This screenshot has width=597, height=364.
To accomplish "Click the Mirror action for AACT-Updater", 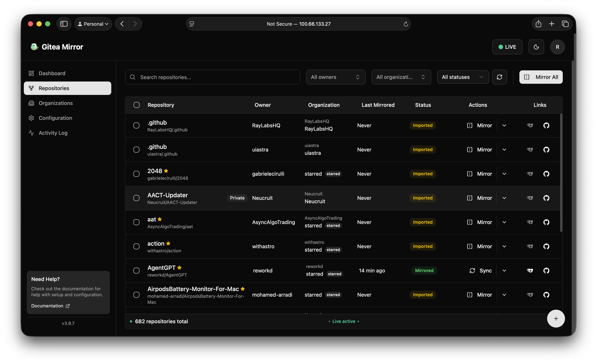I will pos(479,198).
